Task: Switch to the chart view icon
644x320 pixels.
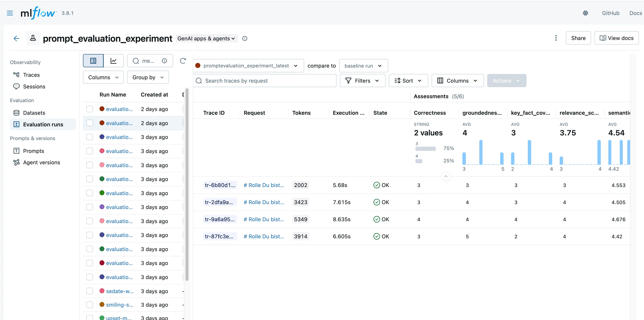Action: pyautogui.click(x=114, y=61)
